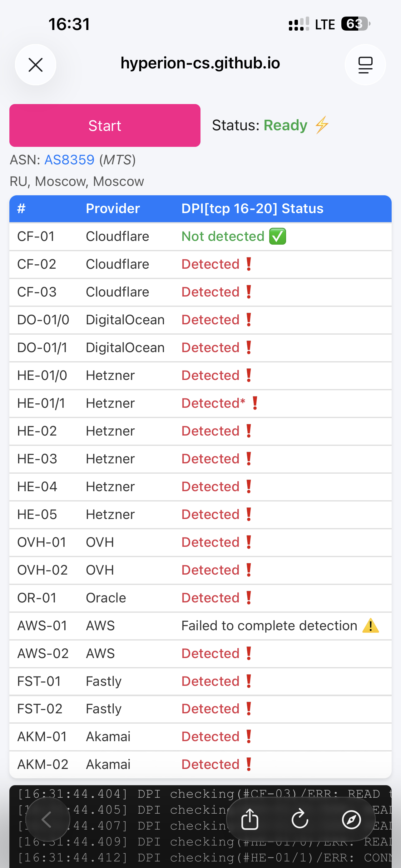
Task: Tap the battery indicator in status bar
Action: (355, 24)
